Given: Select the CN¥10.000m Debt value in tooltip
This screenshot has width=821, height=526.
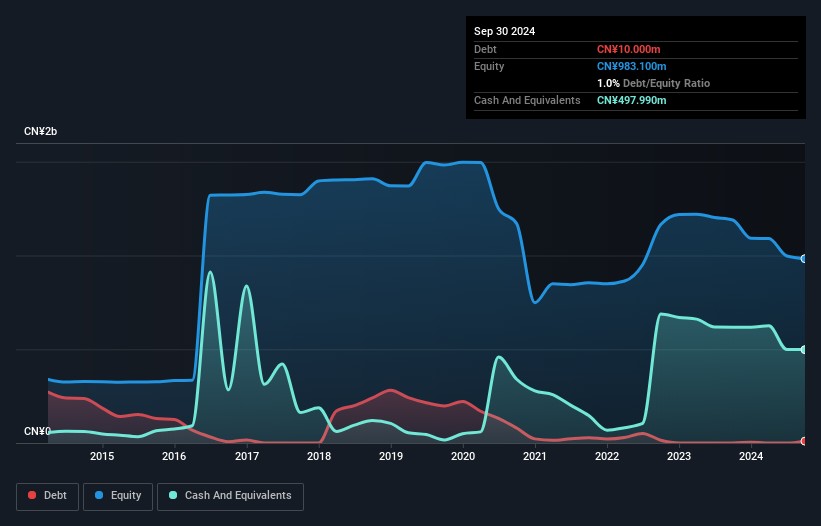Looking at the screenshot, I should [628, 49].
